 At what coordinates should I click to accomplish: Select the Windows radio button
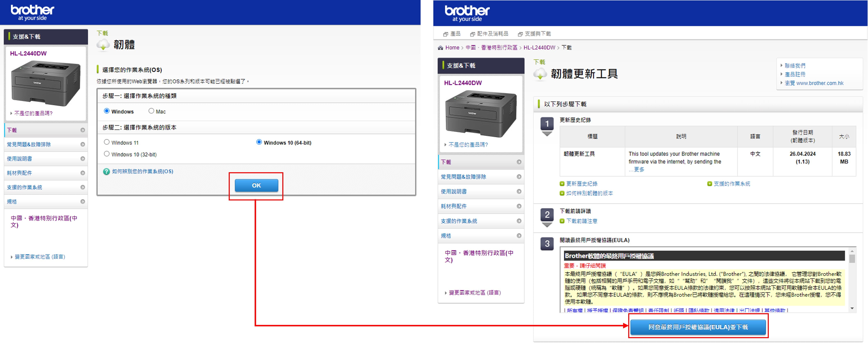pyautogui.click(x=107, y=111)
